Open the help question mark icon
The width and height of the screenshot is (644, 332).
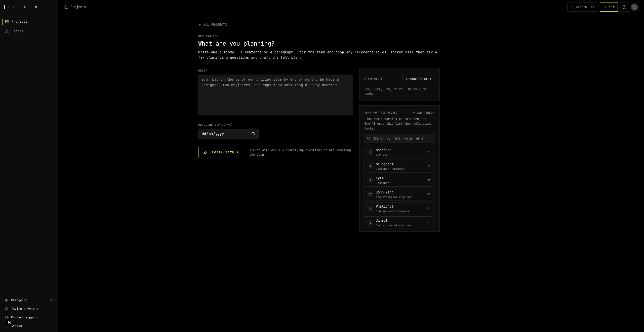[624, 7]
